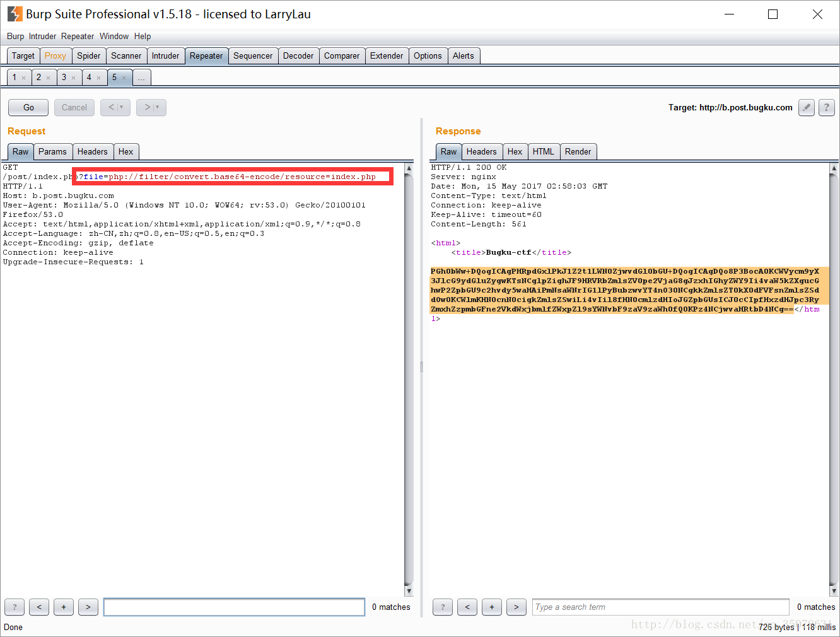This screenshot has height=637, width=840.
Task: Select the Repeater tool tab
Action: pyautogui.click(x=206, y=56)
